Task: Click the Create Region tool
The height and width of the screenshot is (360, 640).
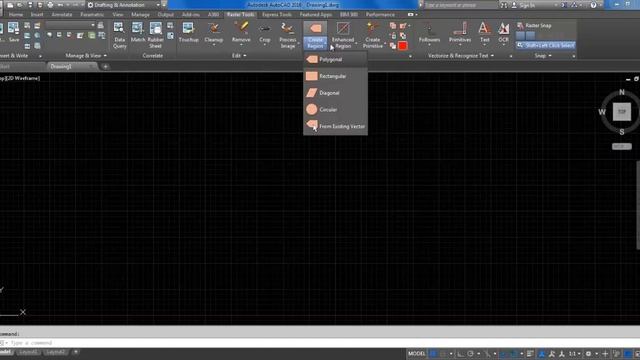Action: pyautogui.click(x=315, y=36)
